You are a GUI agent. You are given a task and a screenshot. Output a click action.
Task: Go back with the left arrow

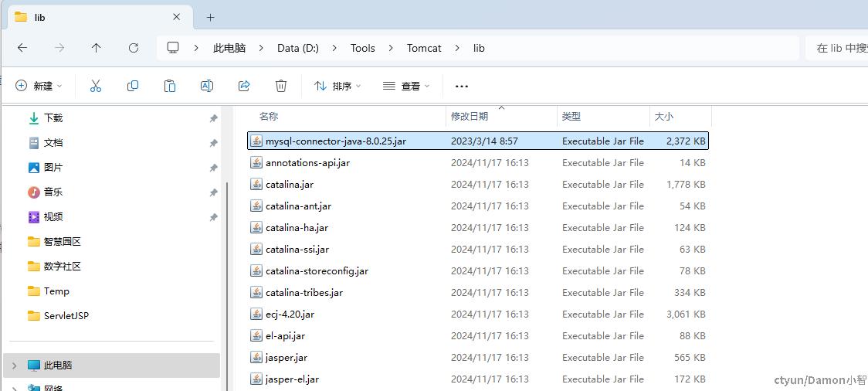22,48
